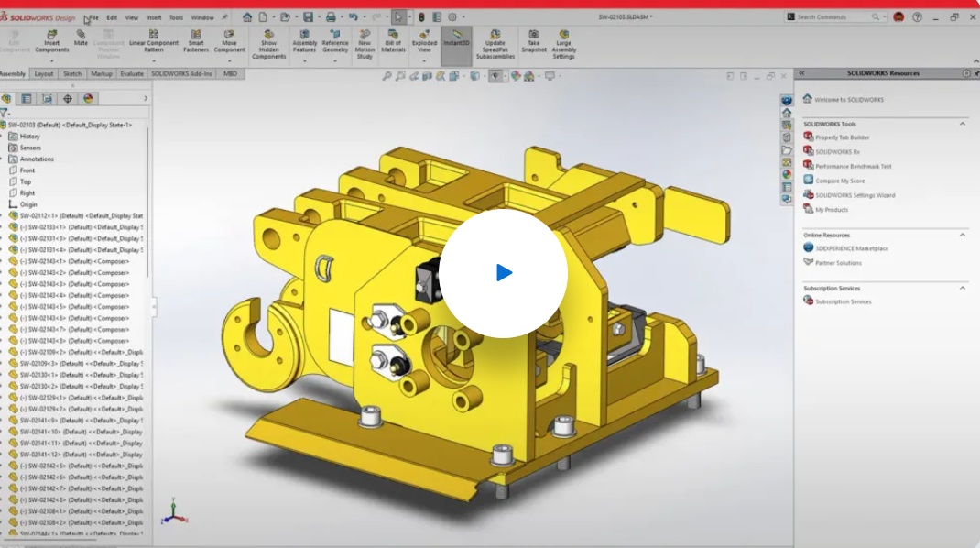Open 3DEXPERIENCE Marketplace link
This screenshot has height=548, width=980.
point(851,248)
